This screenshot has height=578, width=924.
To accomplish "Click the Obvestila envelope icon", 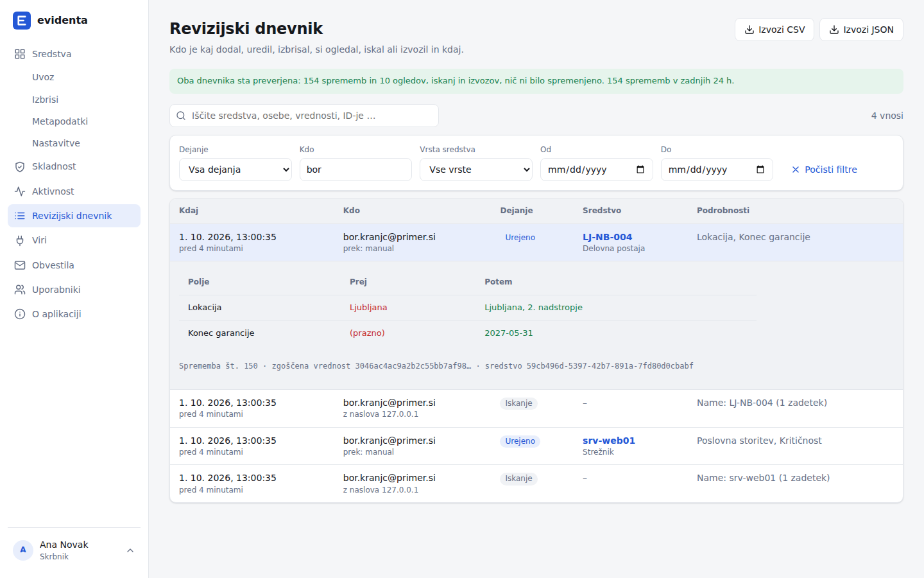I will (20, 265).
